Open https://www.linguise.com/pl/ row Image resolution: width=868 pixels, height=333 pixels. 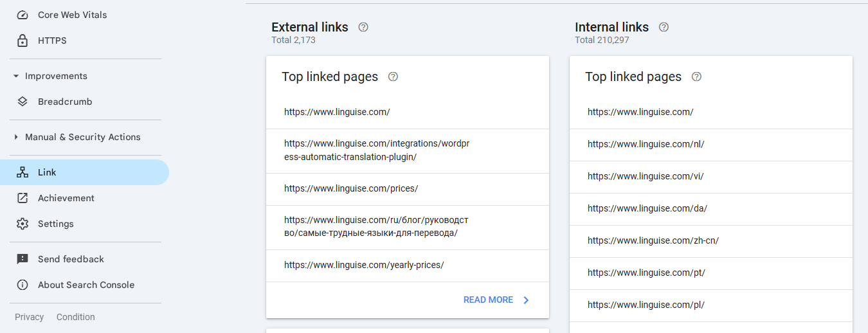711,305
